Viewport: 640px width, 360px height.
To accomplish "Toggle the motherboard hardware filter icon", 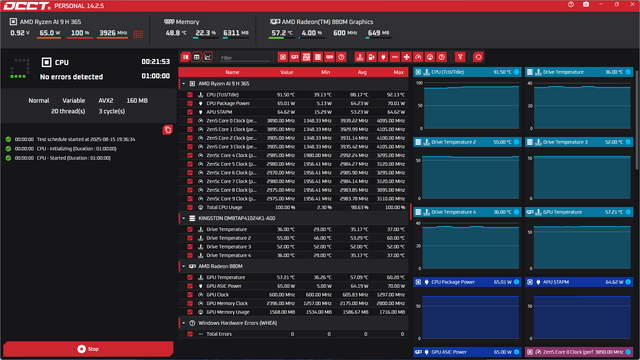I will (306, 57).
